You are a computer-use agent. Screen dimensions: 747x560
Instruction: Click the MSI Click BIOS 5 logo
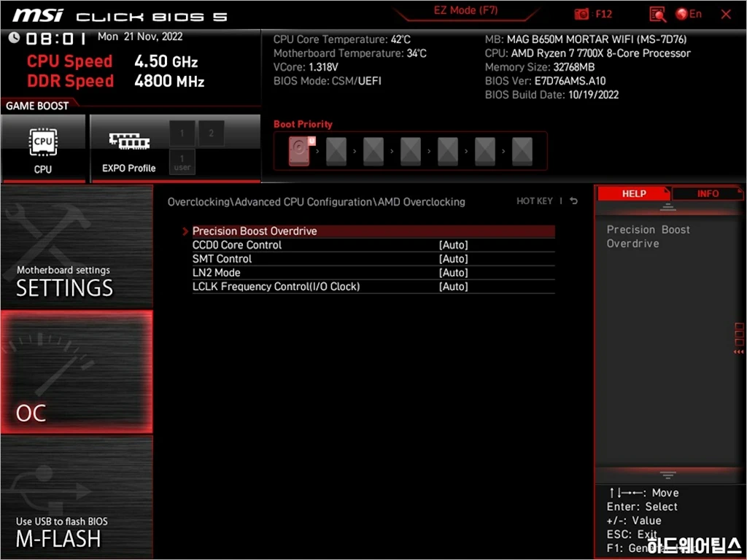coord(120,16)
